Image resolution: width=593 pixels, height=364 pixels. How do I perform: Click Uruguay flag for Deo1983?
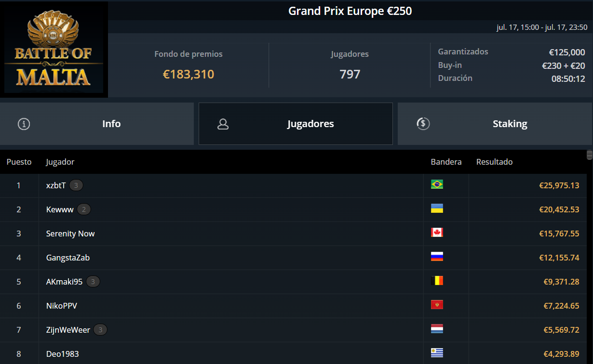437,353
